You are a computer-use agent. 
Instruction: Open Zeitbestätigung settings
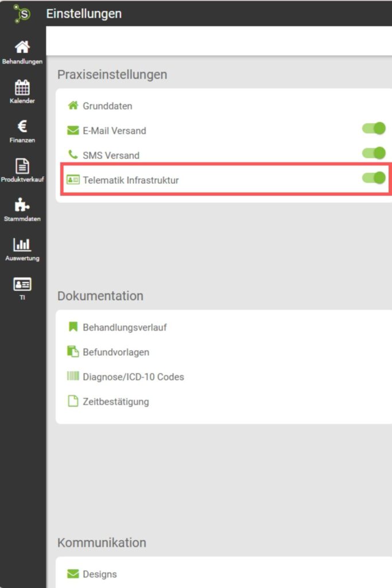click(x=115, y=401)
